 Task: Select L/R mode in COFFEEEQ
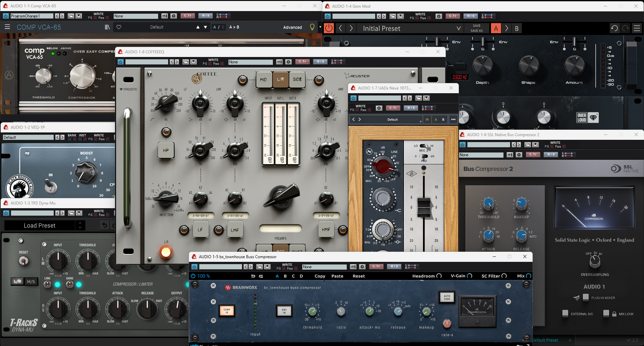pyautogui.click(x=281, y=80)
